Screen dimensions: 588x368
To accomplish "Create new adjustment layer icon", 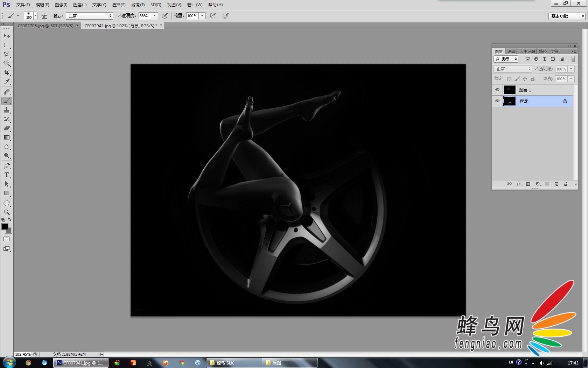I will click(x=538, y=184).
